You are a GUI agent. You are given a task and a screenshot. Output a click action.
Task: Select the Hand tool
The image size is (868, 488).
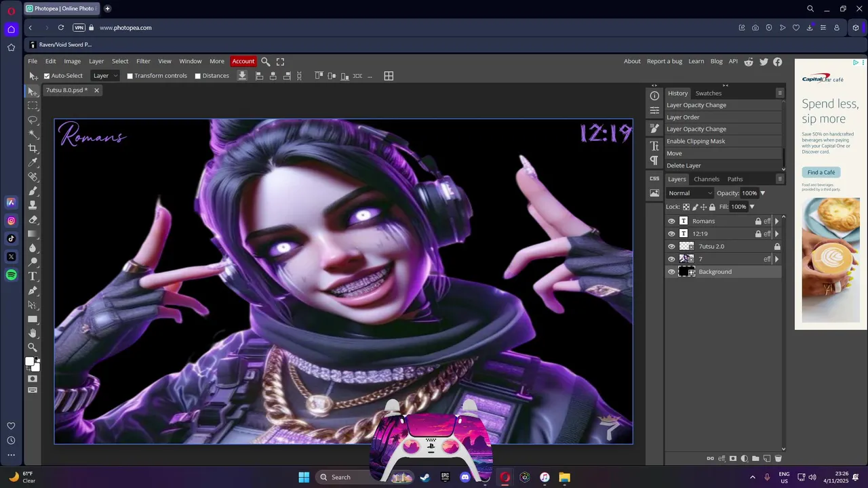33,333
